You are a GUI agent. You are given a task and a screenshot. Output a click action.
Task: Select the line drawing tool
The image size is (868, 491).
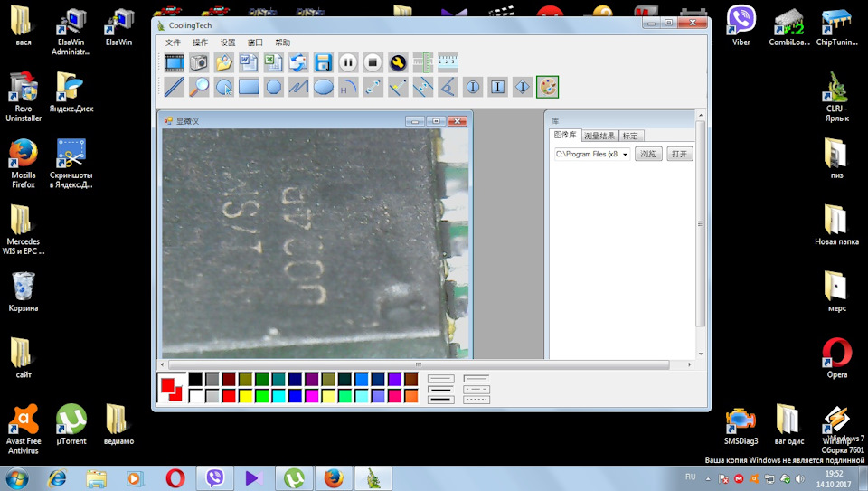tap(175, 87)
